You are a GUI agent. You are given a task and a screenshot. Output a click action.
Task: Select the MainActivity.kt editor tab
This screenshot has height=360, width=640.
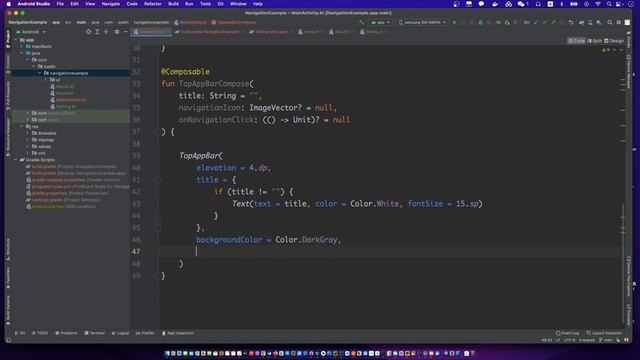click(x=151, y=31)
